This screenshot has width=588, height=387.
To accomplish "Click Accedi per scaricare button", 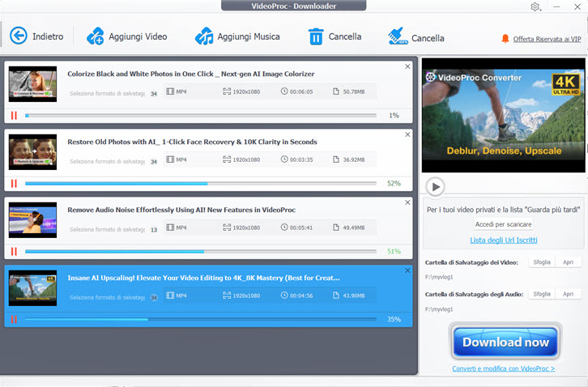I will pyautogui.click(x=503, y=224).
